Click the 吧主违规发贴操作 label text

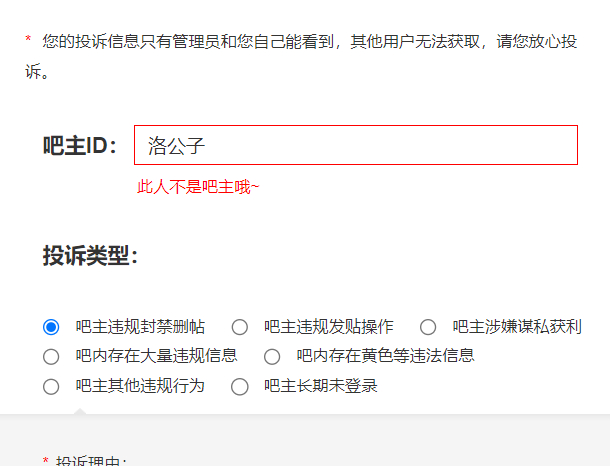pyautogui.click(x=329, y=327)
